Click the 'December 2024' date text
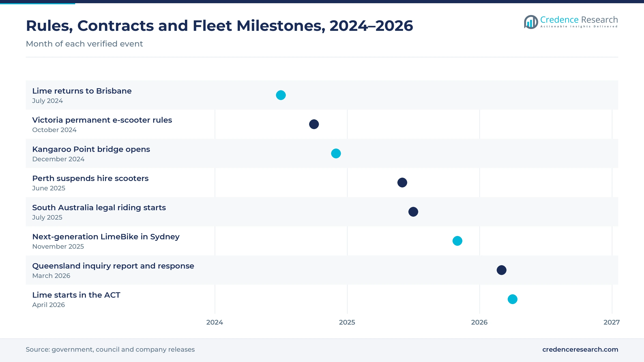The width and height of the screenshot is (644, 362). pos(58,159)
